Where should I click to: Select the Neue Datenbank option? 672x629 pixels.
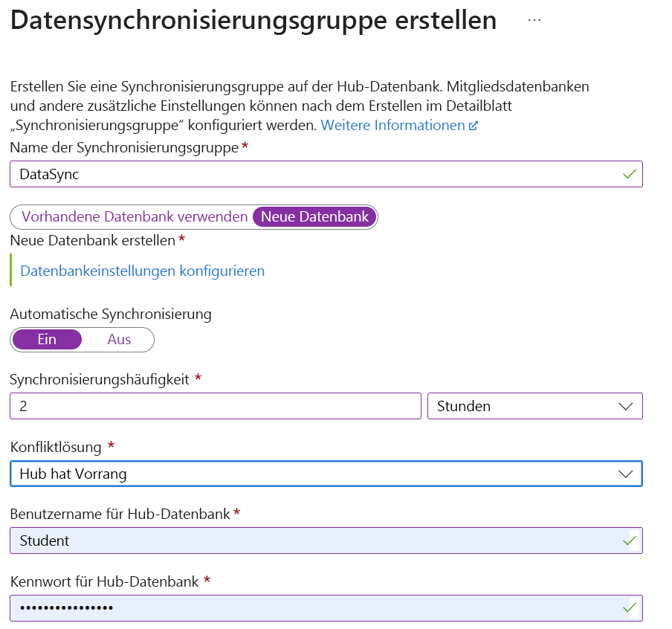313,216
